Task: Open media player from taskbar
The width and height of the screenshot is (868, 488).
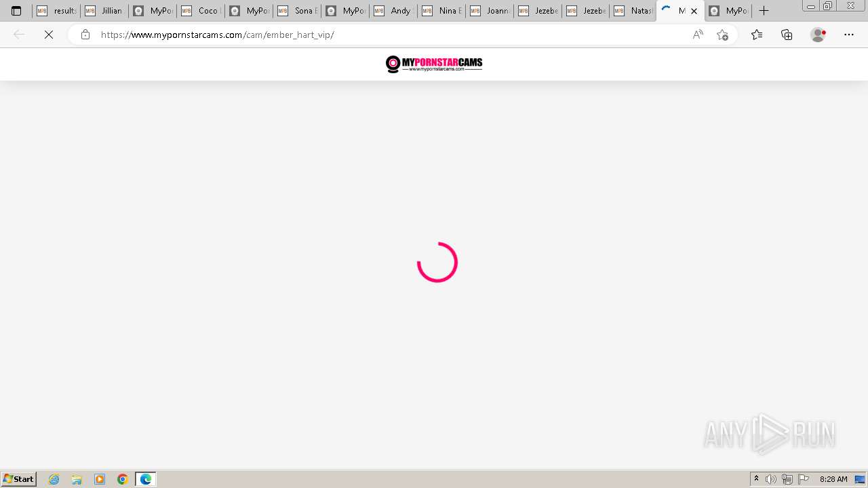Action: pos(100,479)
